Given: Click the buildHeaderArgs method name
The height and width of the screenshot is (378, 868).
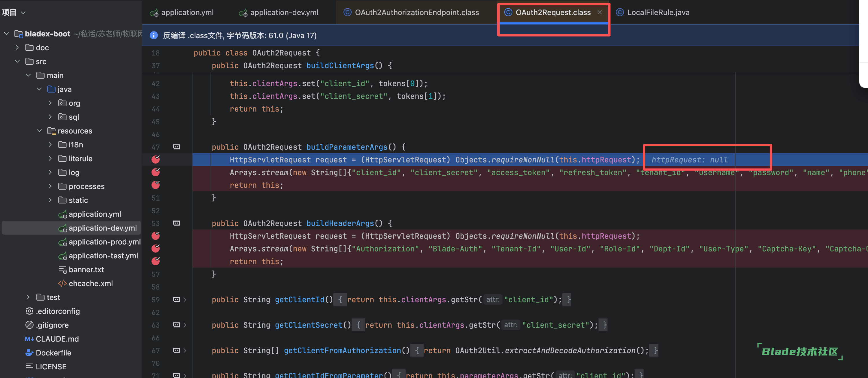Looking at the screenshot, I should pyautogui.click(x=340, y=223).
